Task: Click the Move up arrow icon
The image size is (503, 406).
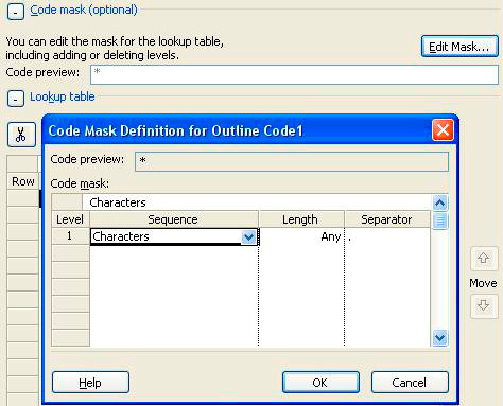Action: pos(484,258)
